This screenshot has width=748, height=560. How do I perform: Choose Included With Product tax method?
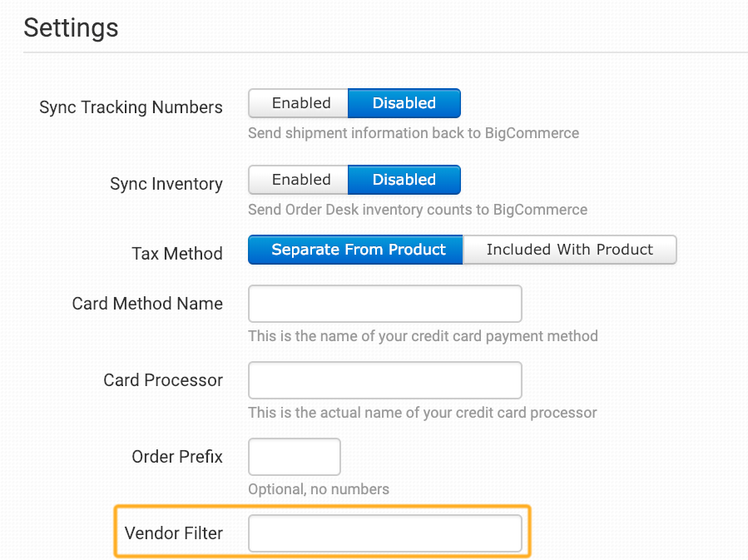tap(570, 250)
